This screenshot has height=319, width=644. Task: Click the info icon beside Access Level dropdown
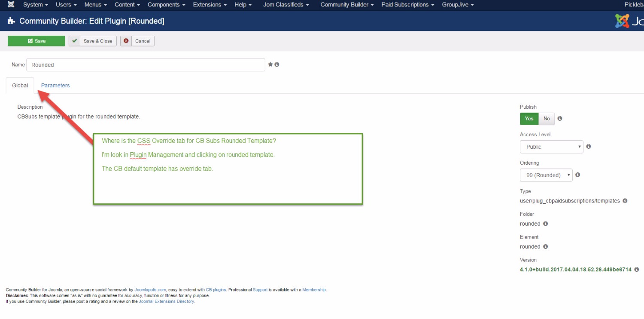(589, 147)
